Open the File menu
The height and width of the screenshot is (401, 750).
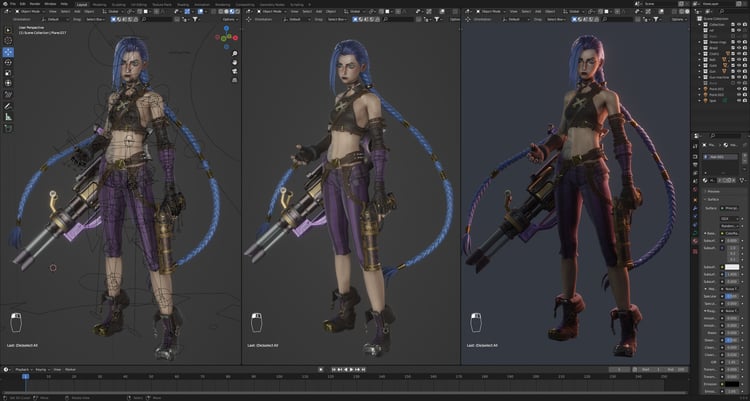tap(12, 4)
